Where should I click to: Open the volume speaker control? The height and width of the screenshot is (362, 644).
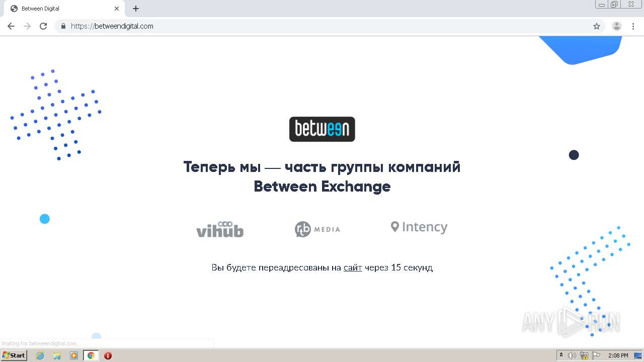coord(572,355)
